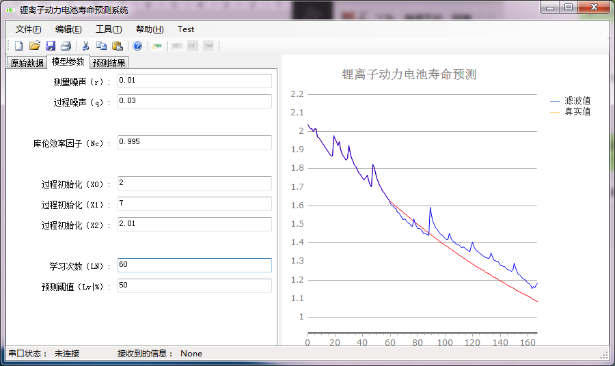Click the Print toolbar icon
Image resolution: width=615 pixels, height=366 pixels.
point(66,46)
